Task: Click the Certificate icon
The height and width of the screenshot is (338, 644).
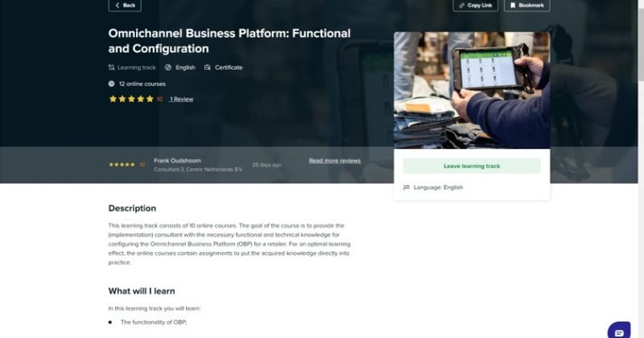Action: [208, 68]
